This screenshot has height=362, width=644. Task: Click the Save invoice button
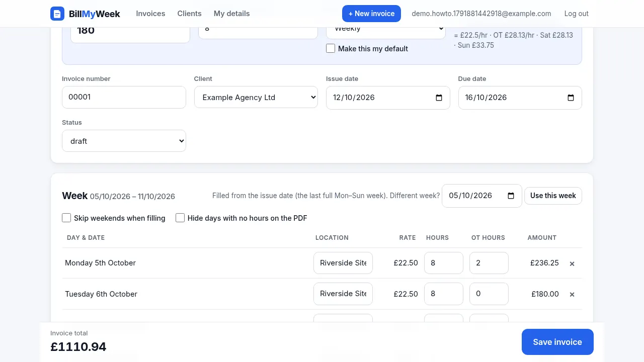tap(557, 342)
